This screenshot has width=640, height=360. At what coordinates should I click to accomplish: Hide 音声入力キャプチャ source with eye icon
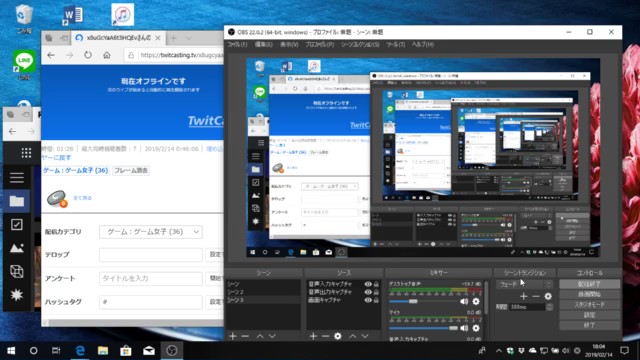click(x=368, y=284)
